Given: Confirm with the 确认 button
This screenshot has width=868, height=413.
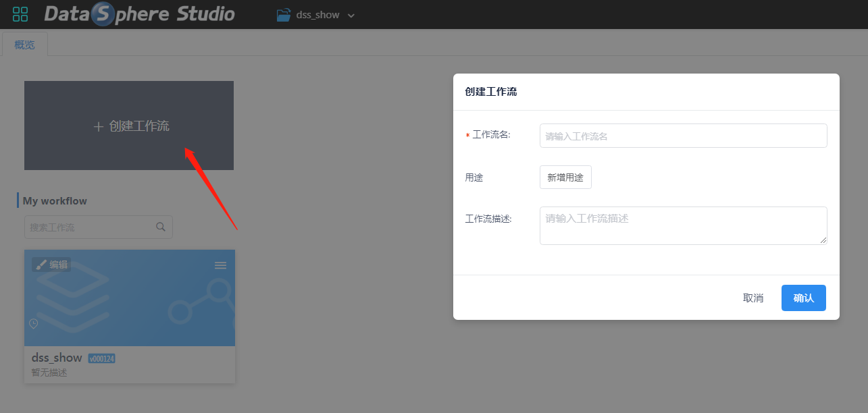Looking at the screenshot, I should tap(803, 298).
